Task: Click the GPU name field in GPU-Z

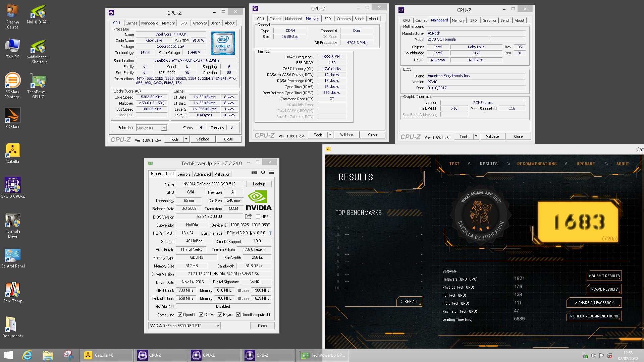Action: click(209, 184)
